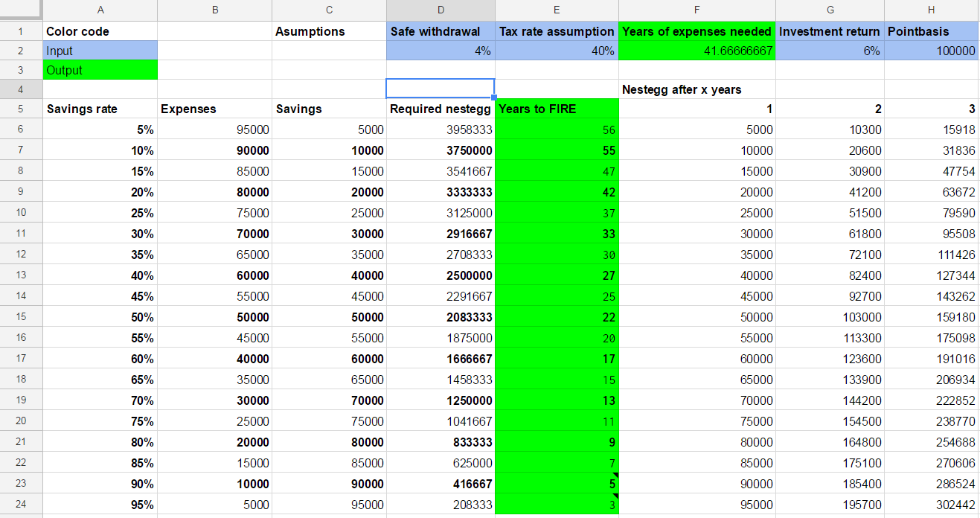Select the 'Required nestegg' header cell
This screenshot has width=980, height=518.
click(441, 109)
